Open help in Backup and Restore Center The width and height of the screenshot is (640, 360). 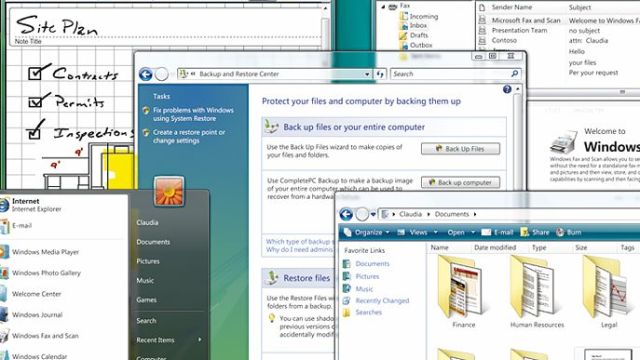[x=507, y=89]
